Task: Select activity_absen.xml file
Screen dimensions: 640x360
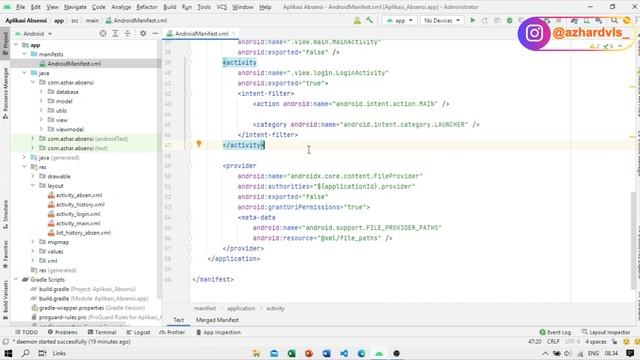Action: point(79,195)
